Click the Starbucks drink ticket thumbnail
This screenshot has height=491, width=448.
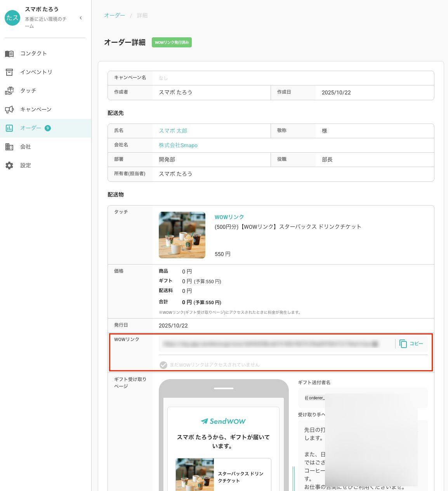[182, 235]
